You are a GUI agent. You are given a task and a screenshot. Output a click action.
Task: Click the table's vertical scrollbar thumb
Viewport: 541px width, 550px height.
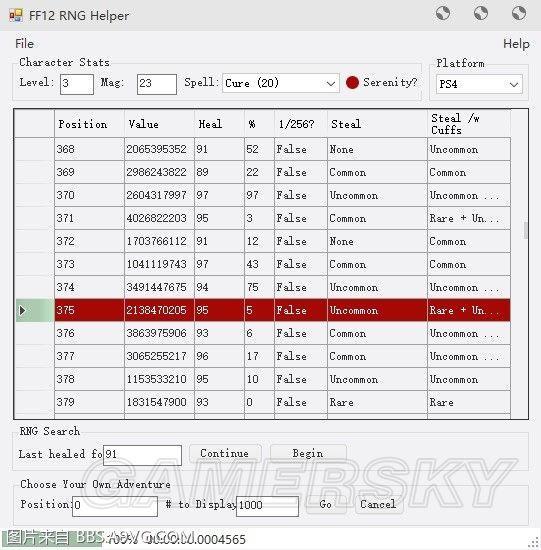[525, 230]
